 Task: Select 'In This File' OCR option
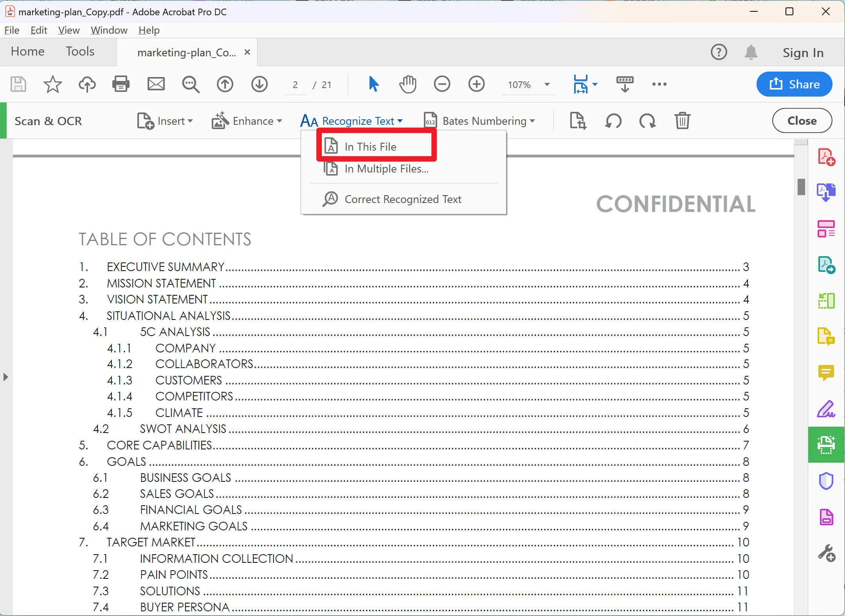click(x=371, y=146)
